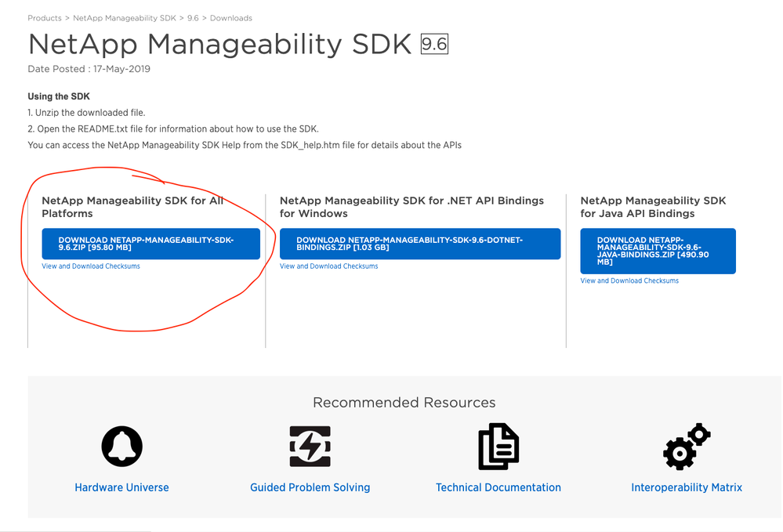Screen dimensions: 783x532
Task: Click the Recommended Resources heading
Action: pos(404,402)
